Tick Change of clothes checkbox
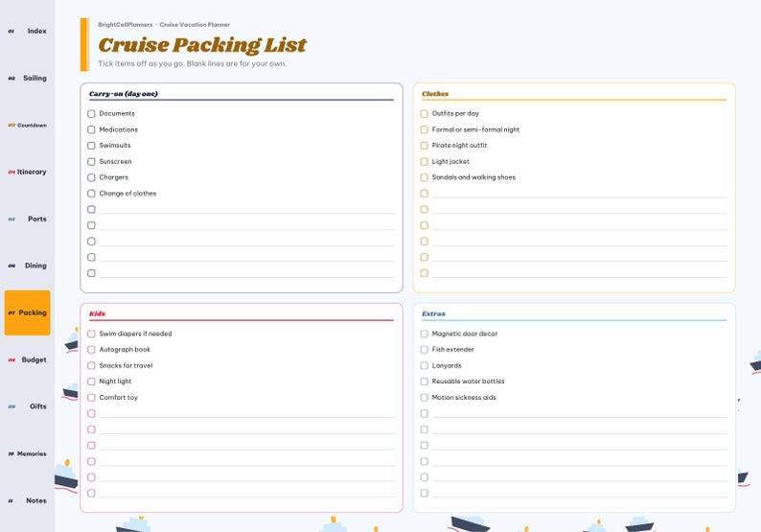 pos(91,194)
